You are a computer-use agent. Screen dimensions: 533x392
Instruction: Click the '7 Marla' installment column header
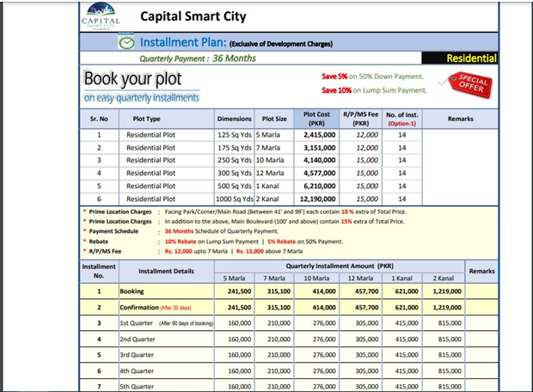tap(274, 279)
